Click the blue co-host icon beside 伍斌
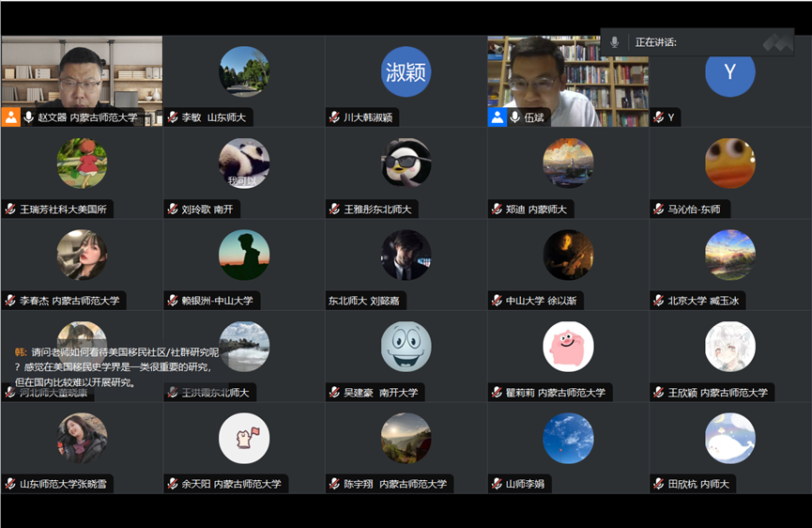 tap(497, 117)
